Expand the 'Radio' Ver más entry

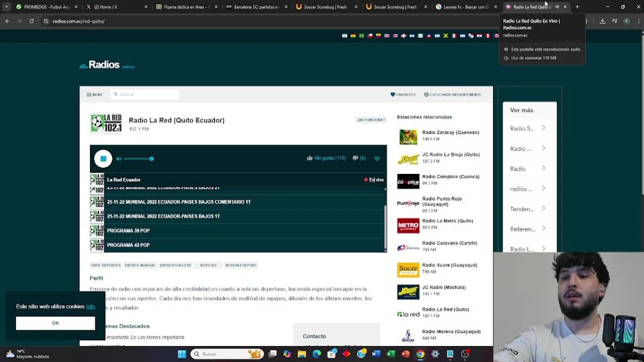(529, 169)
